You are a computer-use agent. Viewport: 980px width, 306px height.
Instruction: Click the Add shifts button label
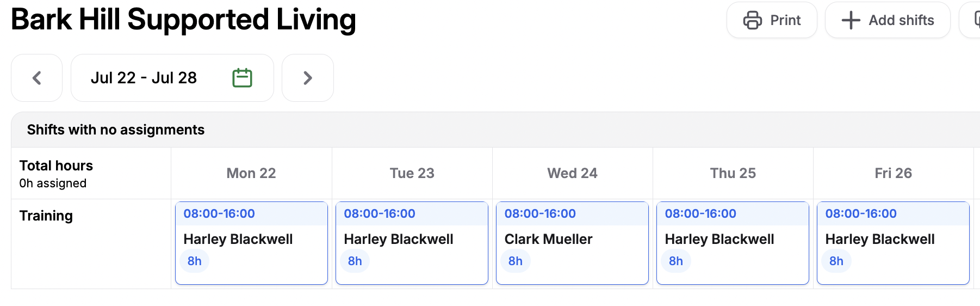901,20
